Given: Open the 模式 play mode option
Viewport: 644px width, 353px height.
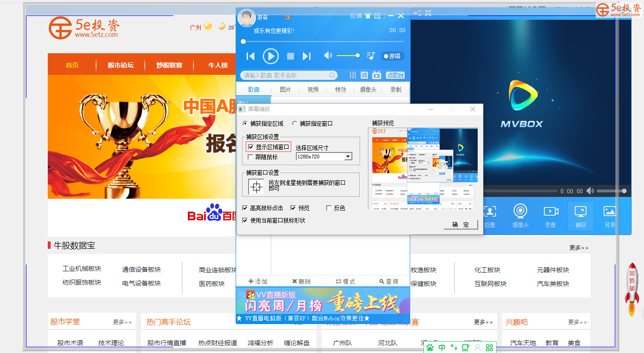Looking at the screenshot, I should pyautogui.click(x=345, y=281).
